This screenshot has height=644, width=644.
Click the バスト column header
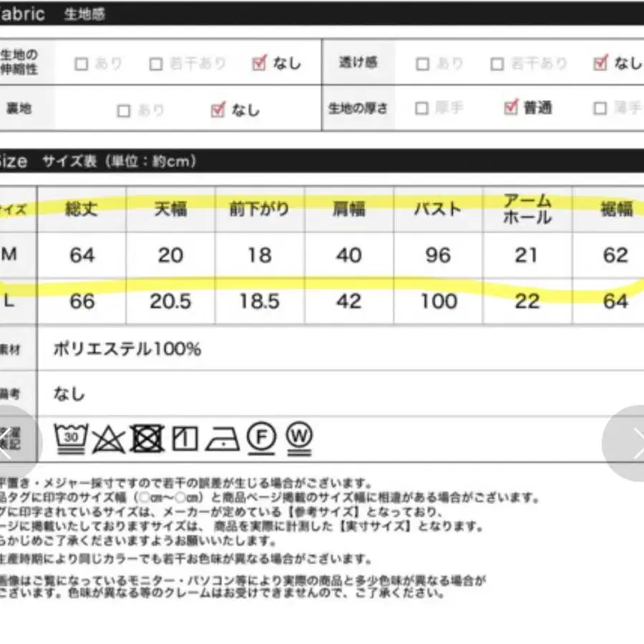437,210
